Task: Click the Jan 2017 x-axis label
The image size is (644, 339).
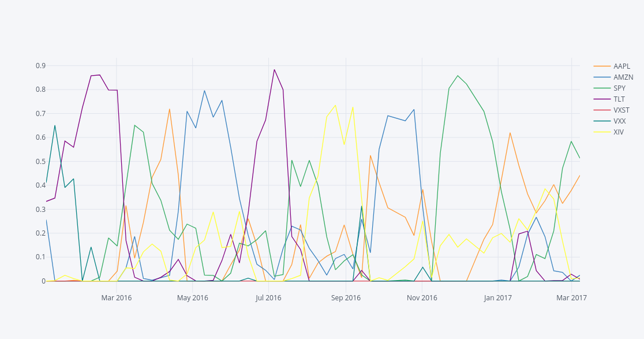Action: 498,298
